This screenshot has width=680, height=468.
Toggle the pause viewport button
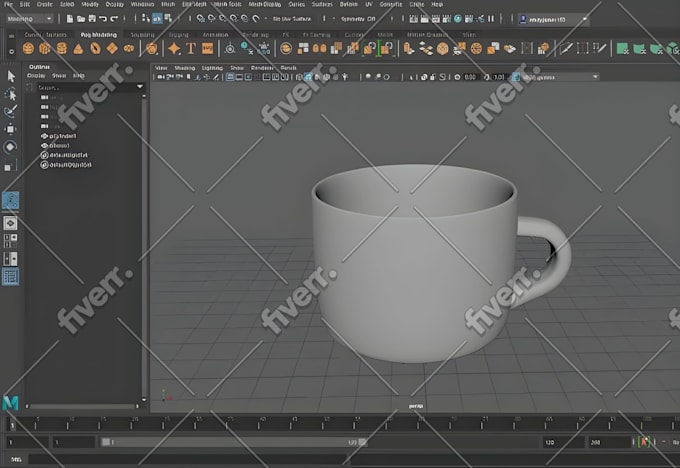(491, 19)
